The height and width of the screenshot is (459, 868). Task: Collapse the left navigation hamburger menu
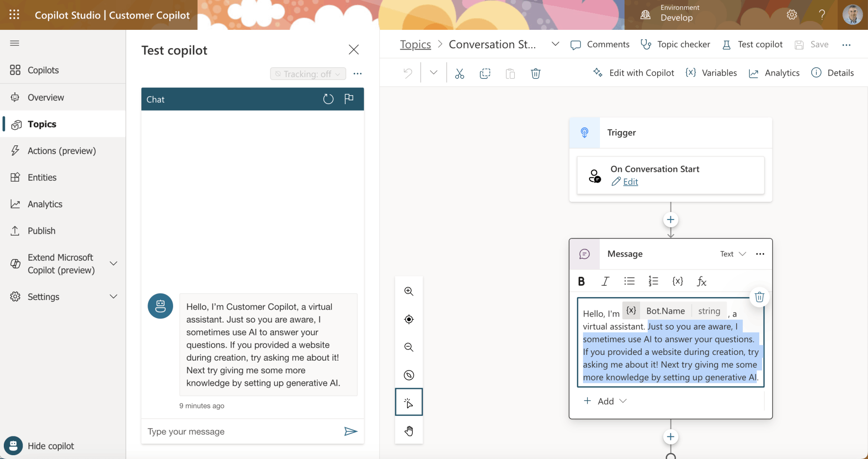(x=15, y=43)
